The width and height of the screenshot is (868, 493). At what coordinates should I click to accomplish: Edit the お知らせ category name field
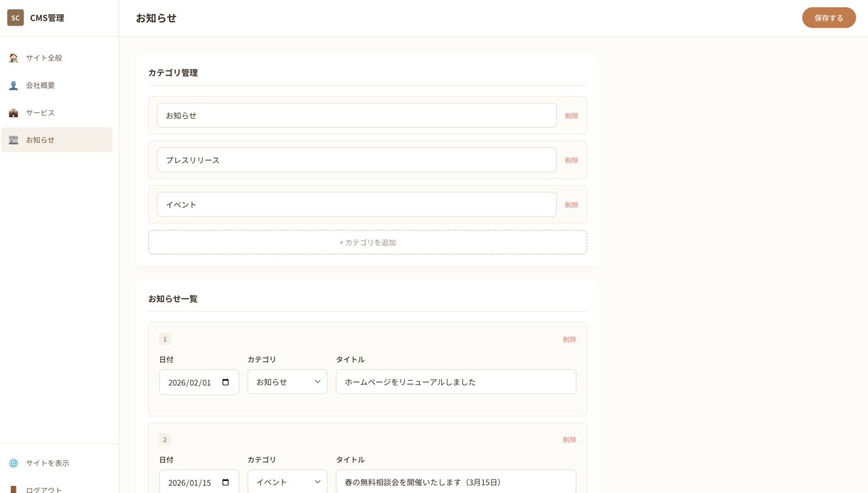tap(356, 115)
